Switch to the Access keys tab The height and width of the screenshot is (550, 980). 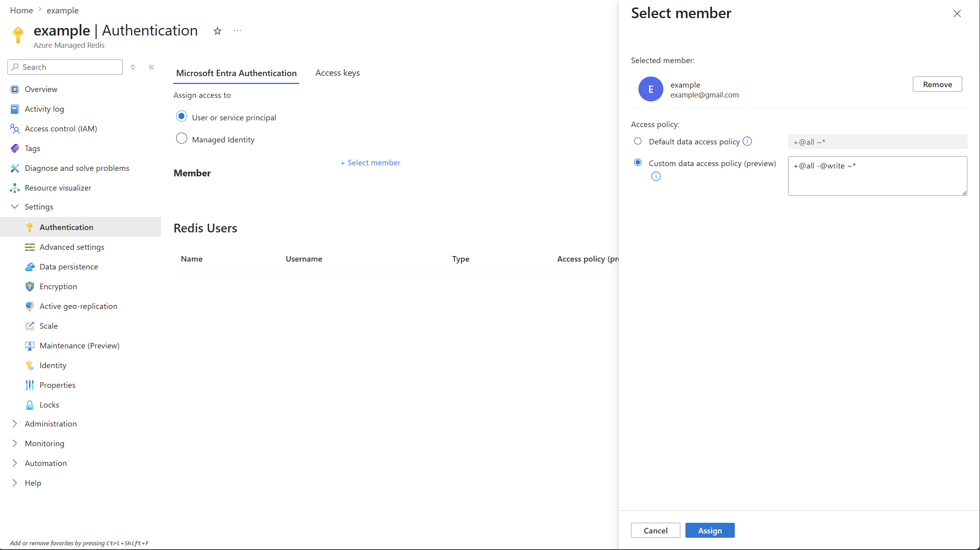click(338, 73)
